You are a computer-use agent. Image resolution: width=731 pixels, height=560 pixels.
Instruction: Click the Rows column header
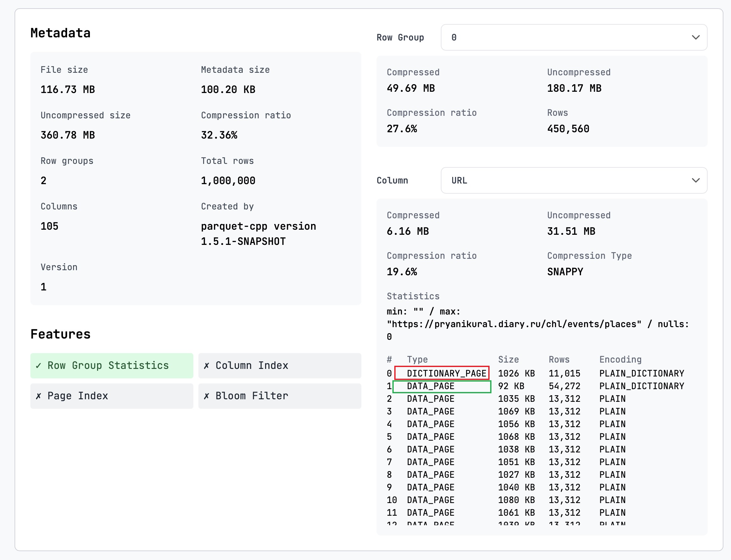559,359
